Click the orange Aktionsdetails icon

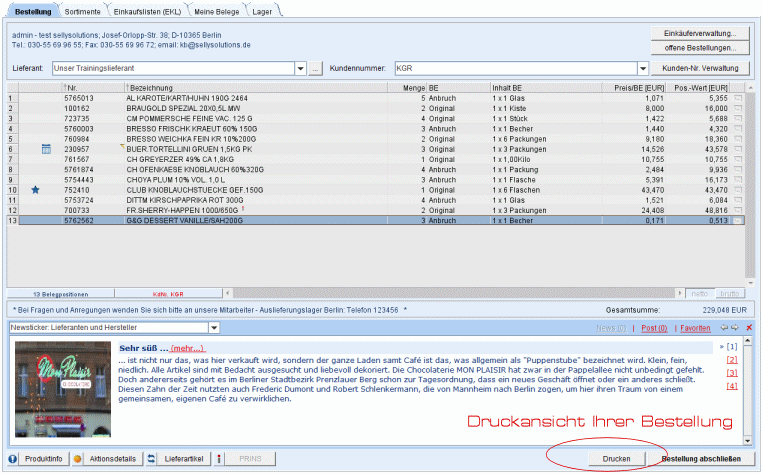77,458
